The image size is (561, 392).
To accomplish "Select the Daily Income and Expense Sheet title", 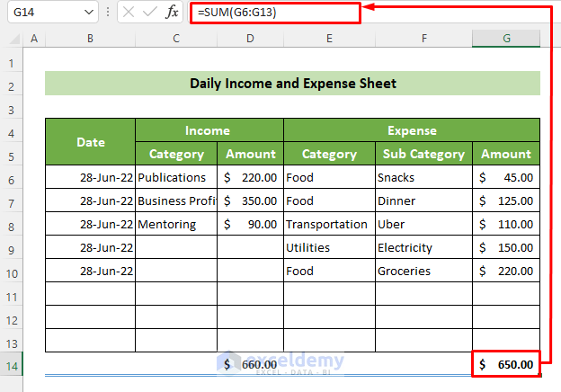I will pos(292,84).
